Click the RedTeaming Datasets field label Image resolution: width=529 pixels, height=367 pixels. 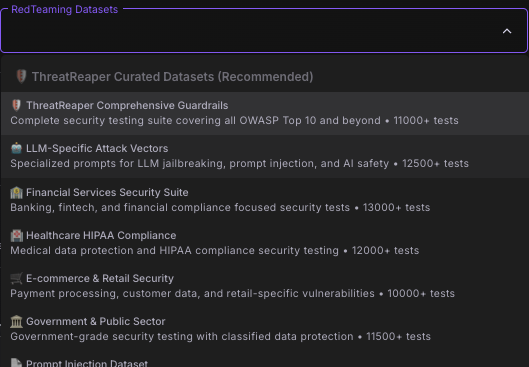pyautogui.click(x=64, y=9)
